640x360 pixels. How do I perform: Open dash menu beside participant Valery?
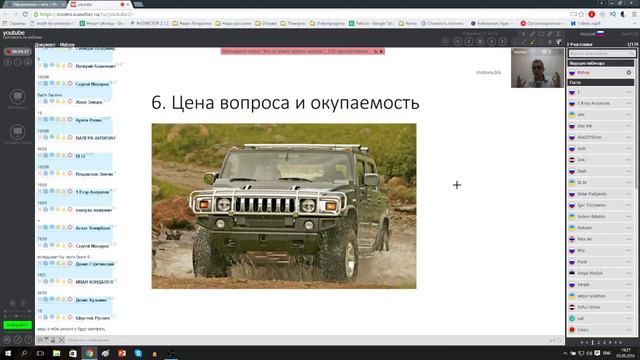click(629, 330)
